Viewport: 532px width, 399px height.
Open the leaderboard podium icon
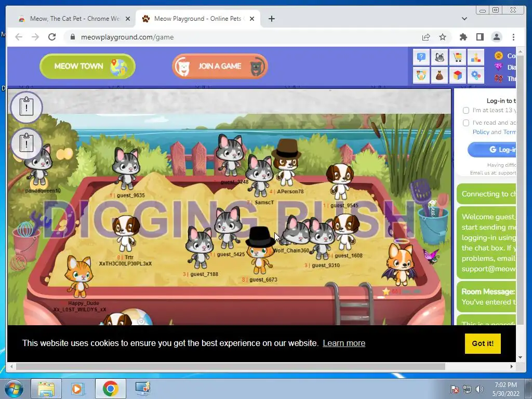click(x=476, y=57)
